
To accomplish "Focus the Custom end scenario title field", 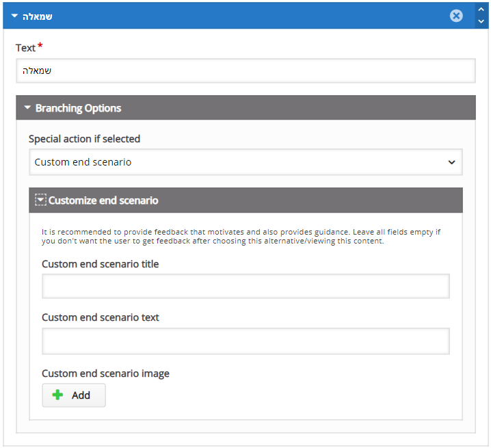I will 245,286.
